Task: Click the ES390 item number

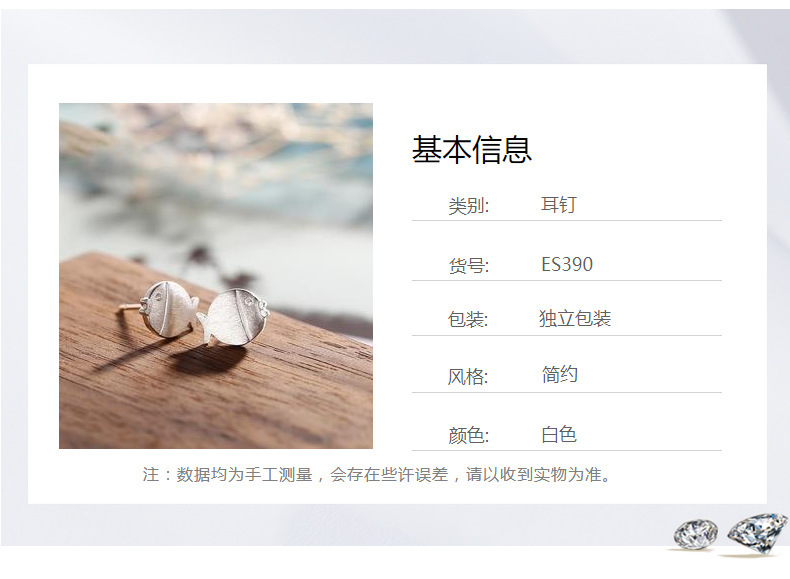Action: pos(567,264)
